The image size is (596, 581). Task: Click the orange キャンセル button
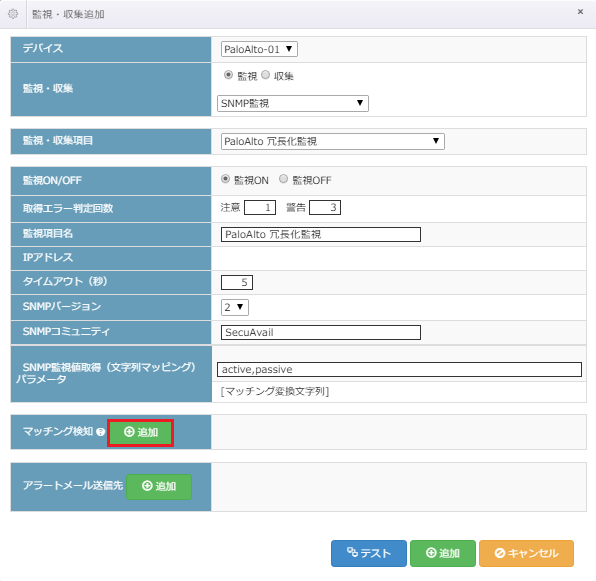(x=526, y=553)
